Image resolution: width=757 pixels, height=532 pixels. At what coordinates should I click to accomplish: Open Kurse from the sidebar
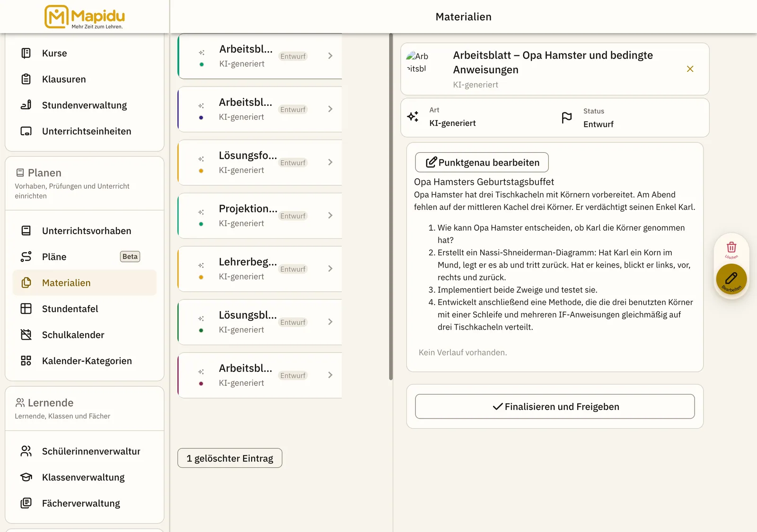click(x=84, y=53)
